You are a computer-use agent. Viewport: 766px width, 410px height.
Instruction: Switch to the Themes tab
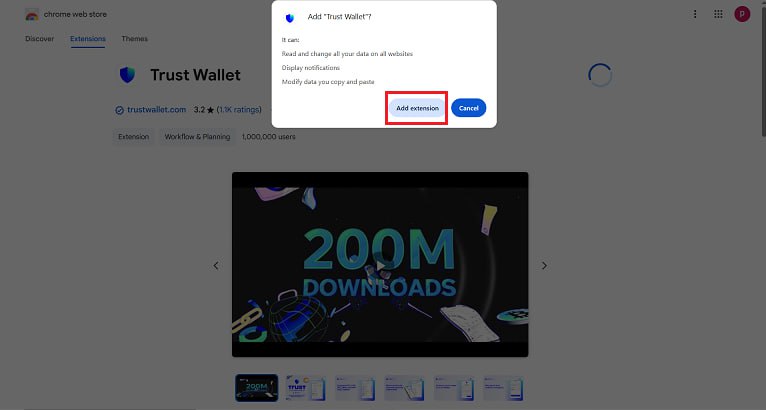click(134, 39)
